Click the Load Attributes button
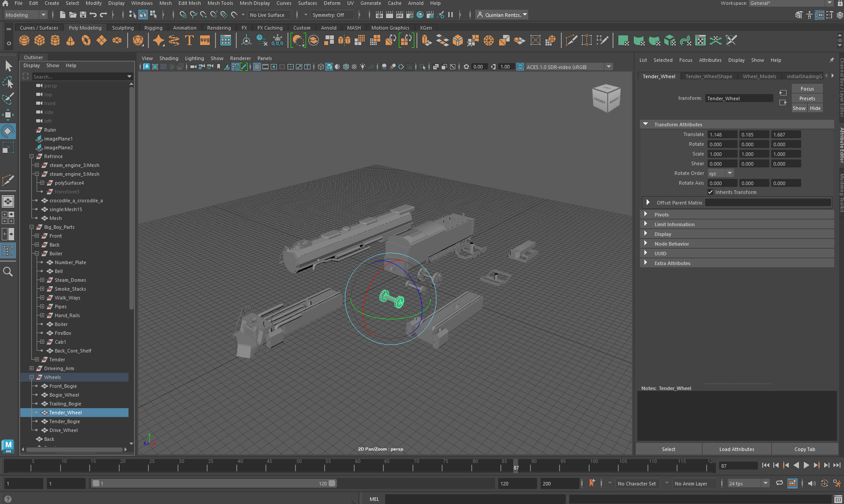 click(x=736, y=449)
